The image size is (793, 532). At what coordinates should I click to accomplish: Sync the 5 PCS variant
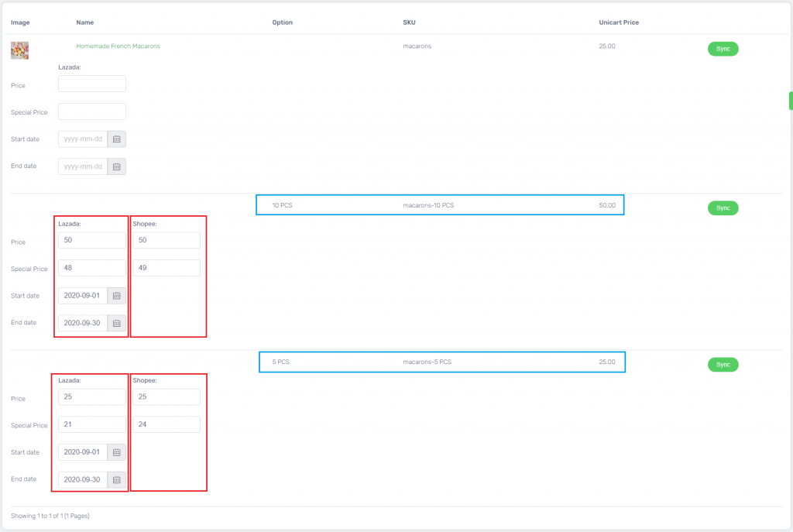[x=723, y=364]
